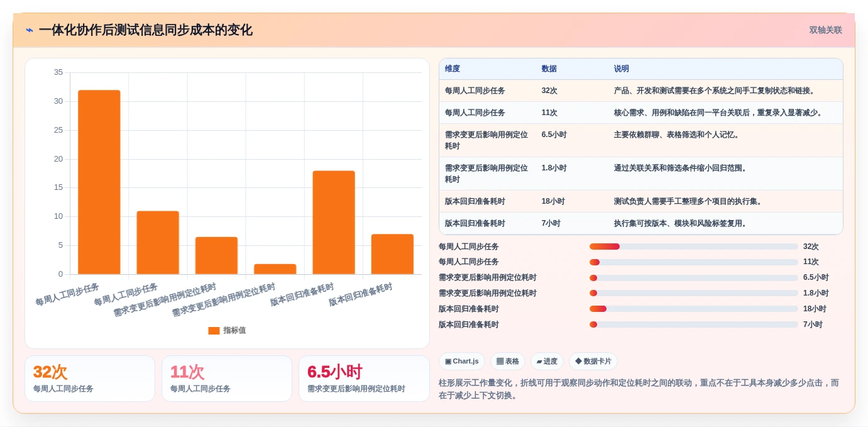This screenshot has width=868, height=427.
Task: Click the 1.8小时 cell in the table's 数据 column
Action: coord(554,168)
